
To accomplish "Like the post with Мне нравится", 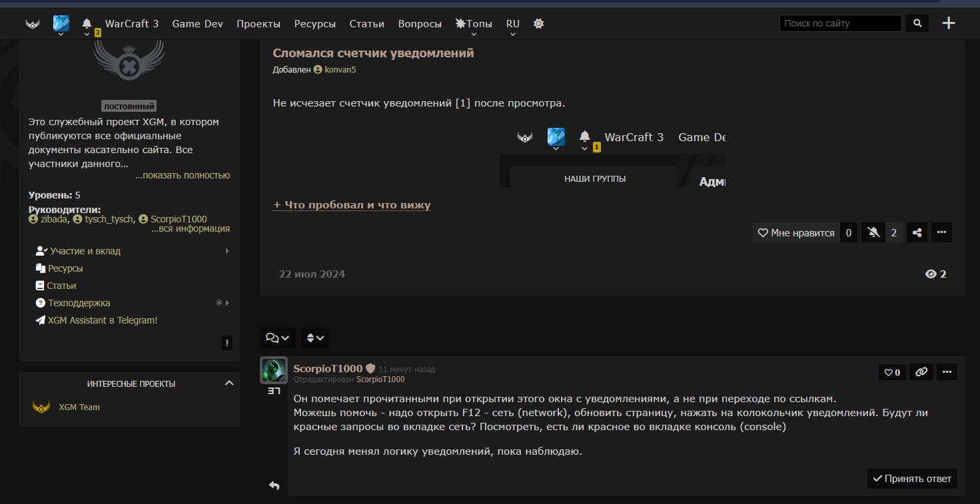I will point(796,232).
